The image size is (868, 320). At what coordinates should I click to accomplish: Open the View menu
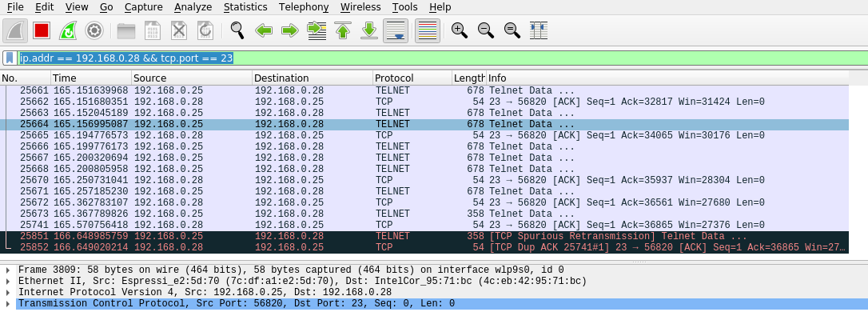[x=77, y=7]
